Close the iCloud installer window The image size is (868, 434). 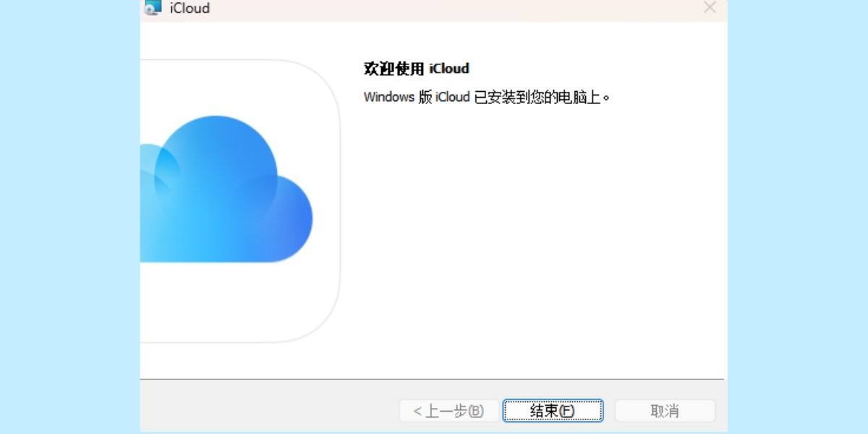[x=710, y=8]
